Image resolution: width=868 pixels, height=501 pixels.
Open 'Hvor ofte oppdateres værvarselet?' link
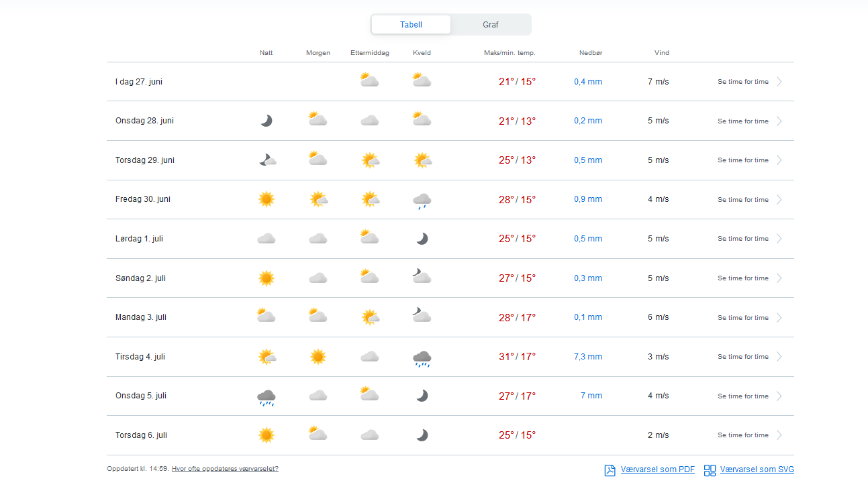click(x=225, y=469)
